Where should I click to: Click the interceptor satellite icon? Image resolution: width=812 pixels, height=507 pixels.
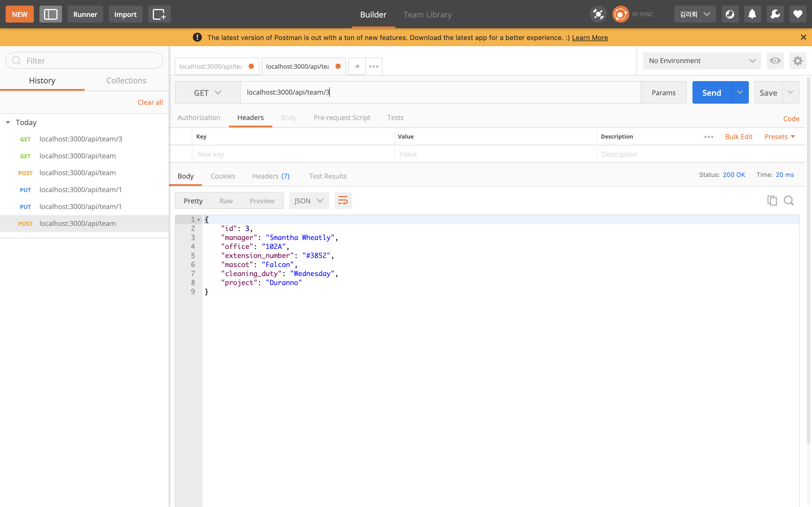598,14
